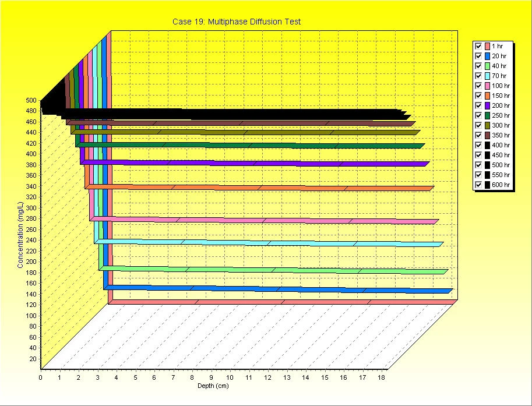Click the black 600 hr color swatch
The width and height of the screenshot is (532, 406).
click(487, 185)
